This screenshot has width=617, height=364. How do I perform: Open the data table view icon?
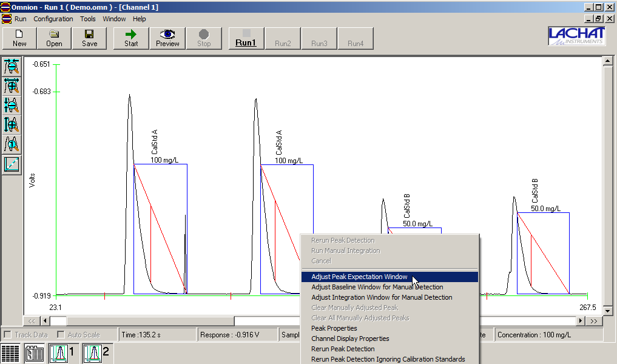pos(10,353)
